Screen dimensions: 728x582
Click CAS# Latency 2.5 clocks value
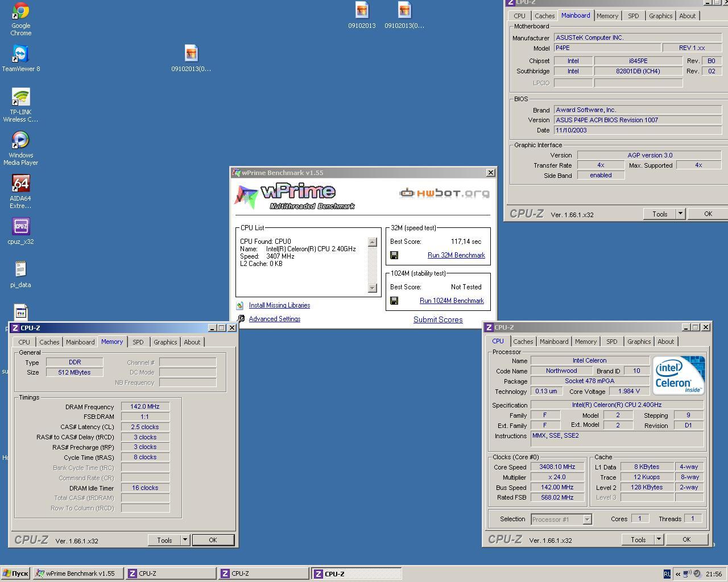coord(145,427)
